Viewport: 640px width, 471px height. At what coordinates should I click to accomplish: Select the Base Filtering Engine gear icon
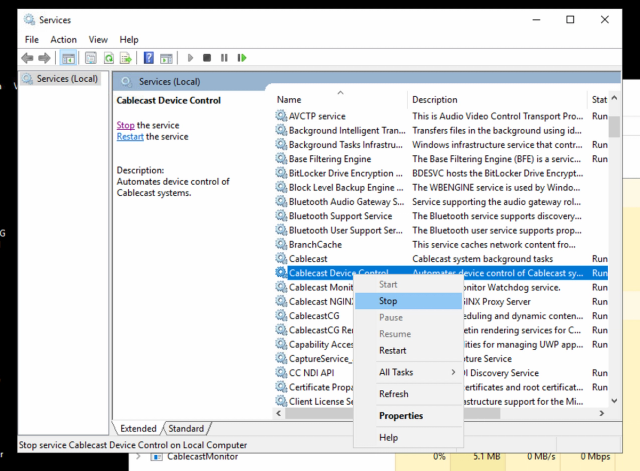click(281, 159)
